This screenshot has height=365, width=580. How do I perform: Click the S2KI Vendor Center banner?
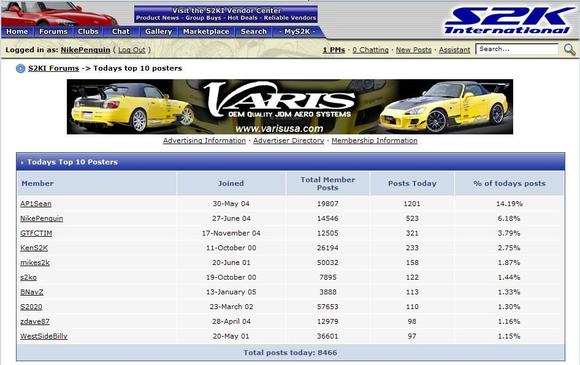pos(226,14)
